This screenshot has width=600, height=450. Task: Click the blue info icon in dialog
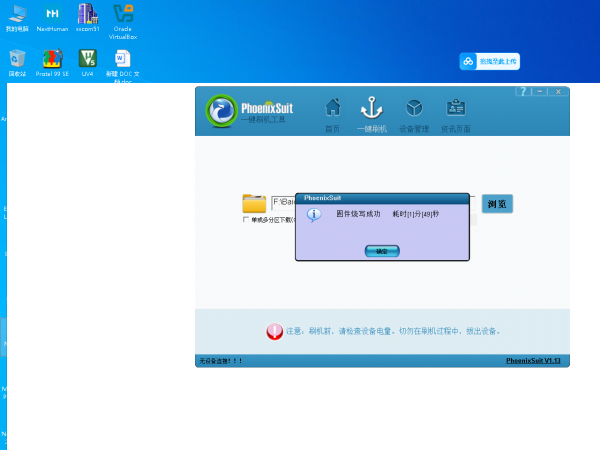[314, 214]
